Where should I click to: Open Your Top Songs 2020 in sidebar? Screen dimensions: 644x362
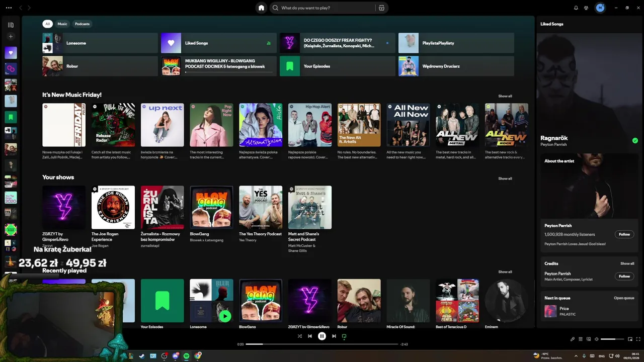(11, 198)
